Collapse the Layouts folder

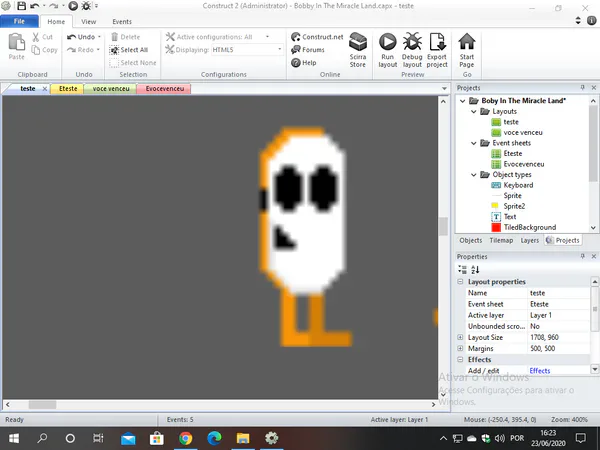[x=473, y=111]
